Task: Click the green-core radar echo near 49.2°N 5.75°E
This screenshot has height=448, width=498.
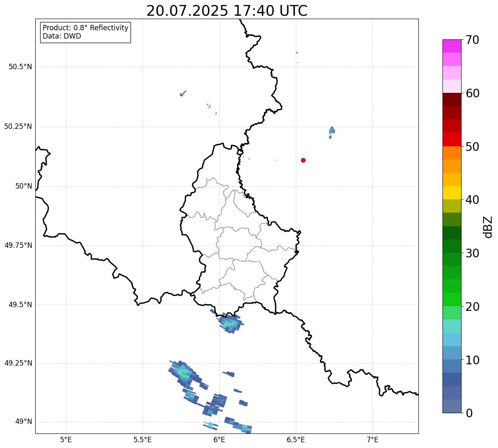Action: pyautogui.click(x=184, y=374)
